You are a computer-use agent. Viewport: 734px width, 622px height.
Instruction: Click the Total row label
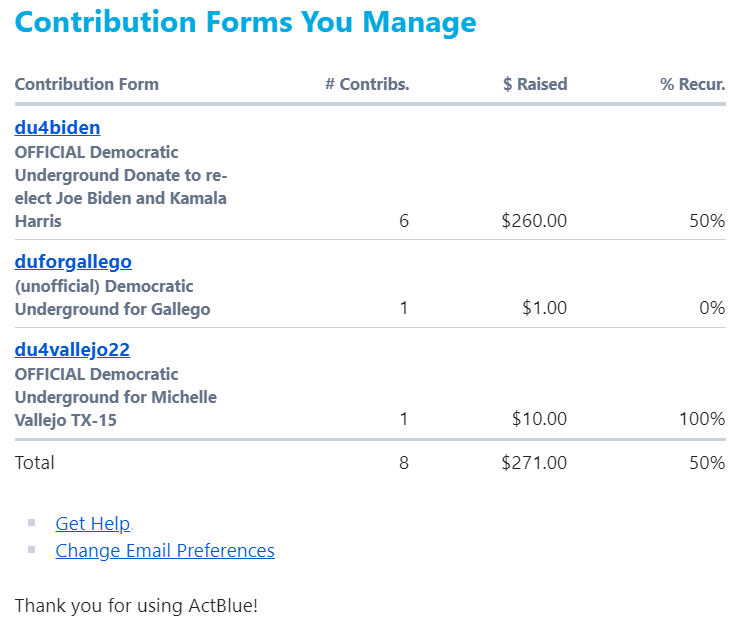pos(35,463)
